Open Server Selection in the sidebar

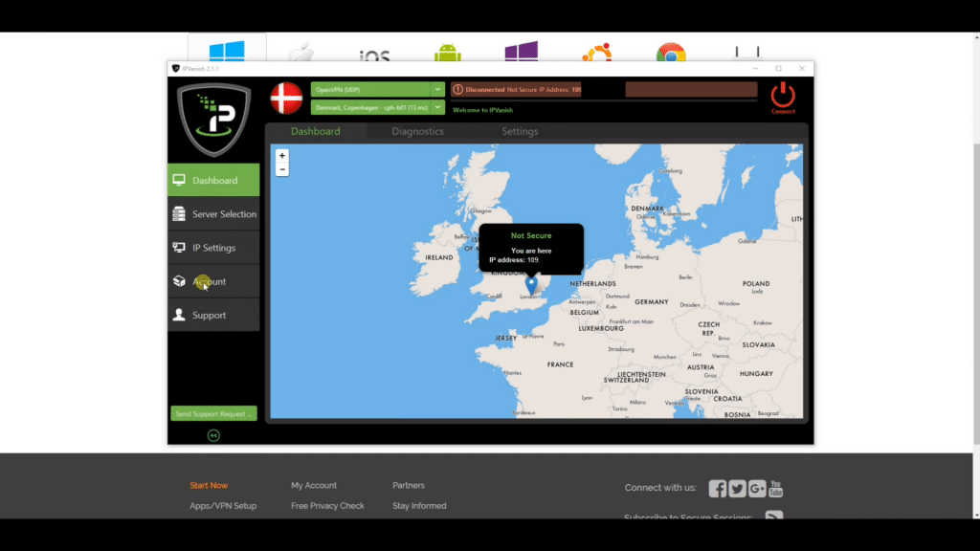(x=213, y=213)
